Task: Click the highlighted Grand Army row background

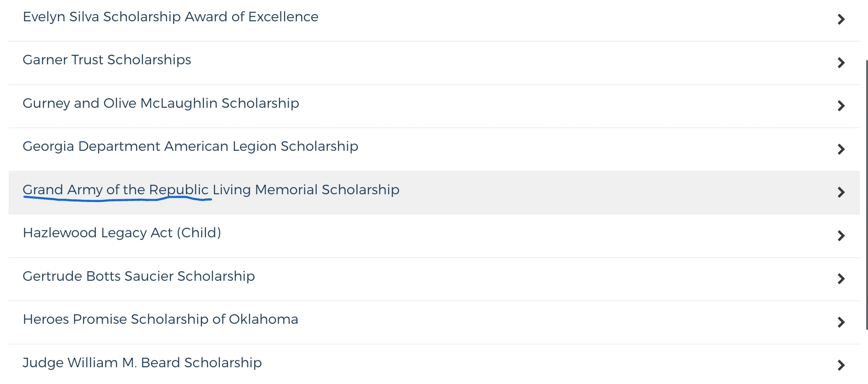Action: tap(588, 192)
